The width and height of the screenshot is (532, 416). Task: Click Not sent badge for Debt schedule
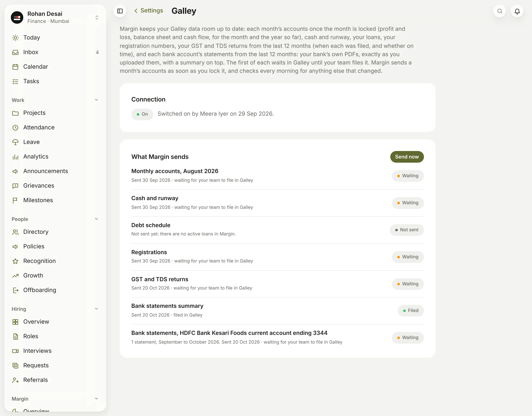(x=407, y=230)
